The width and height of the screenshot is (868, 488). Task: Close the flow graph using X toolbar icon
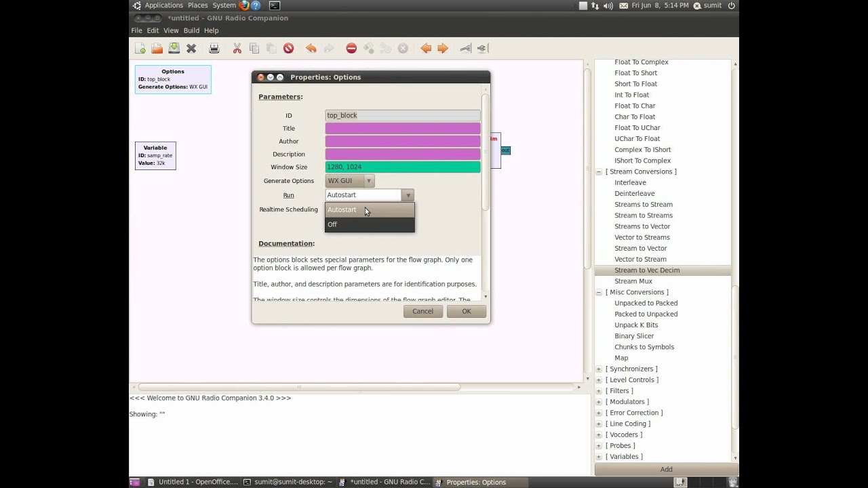[191, 48]
